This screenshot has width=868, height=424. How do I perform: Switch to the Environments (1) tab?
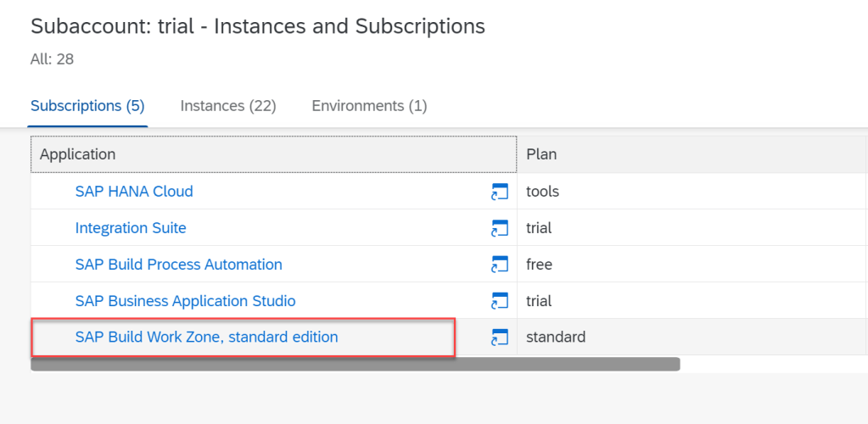pyautogui.click(x=369, y=106)
